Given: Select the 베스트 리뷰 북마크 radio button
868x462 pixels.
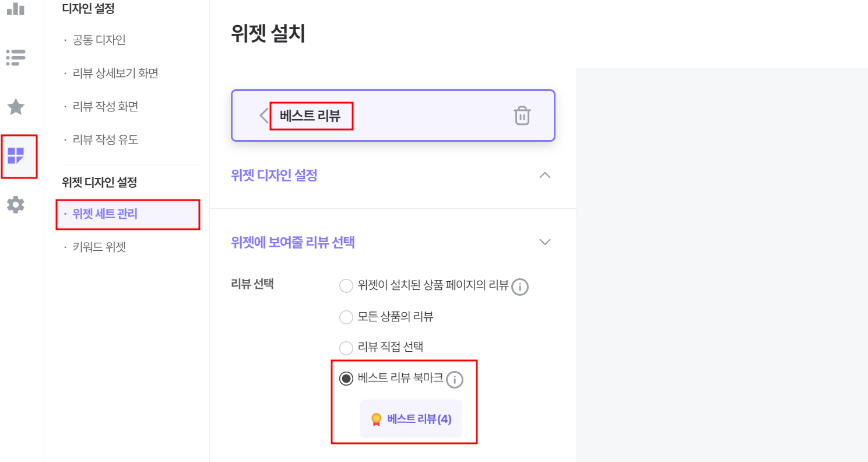Looking at the screenshot, I should [x=346, y=379].
